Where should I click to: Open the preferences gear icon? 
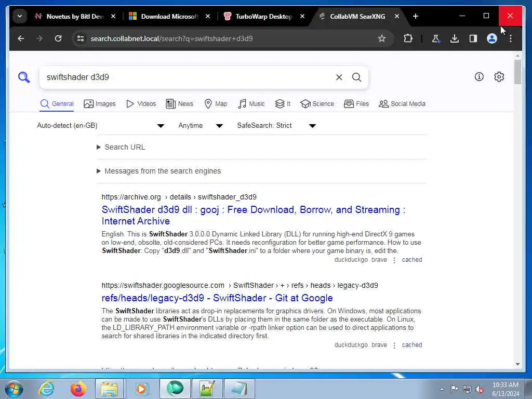coord(499,77)
